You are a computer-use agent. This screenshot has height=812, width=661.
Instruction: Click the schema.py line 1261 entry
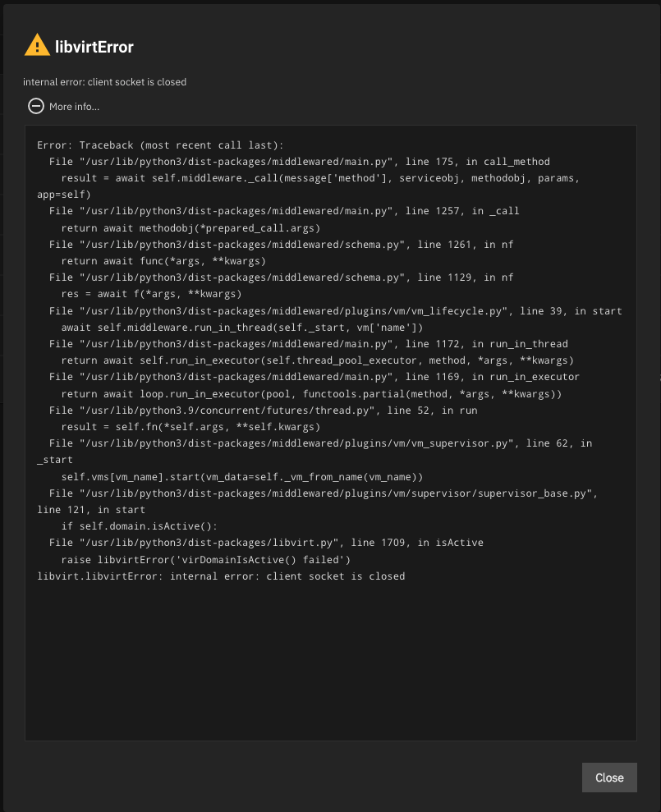[282, 245]
